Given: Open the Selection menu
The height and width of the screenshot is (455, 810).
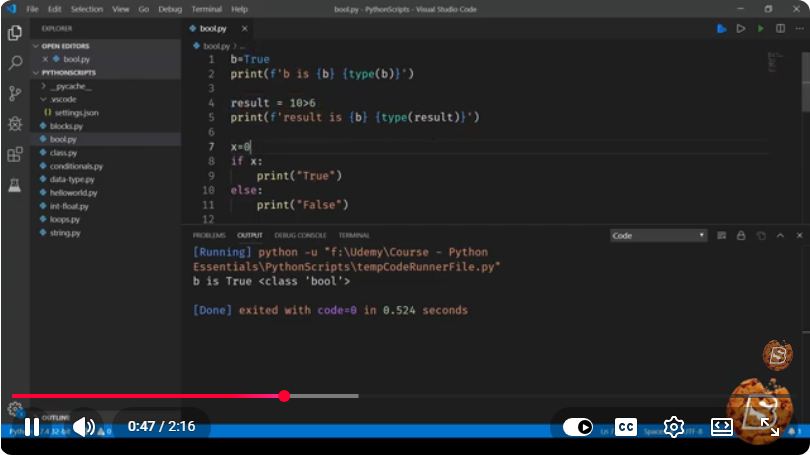Looking at the screenshot, I should 87,9.
